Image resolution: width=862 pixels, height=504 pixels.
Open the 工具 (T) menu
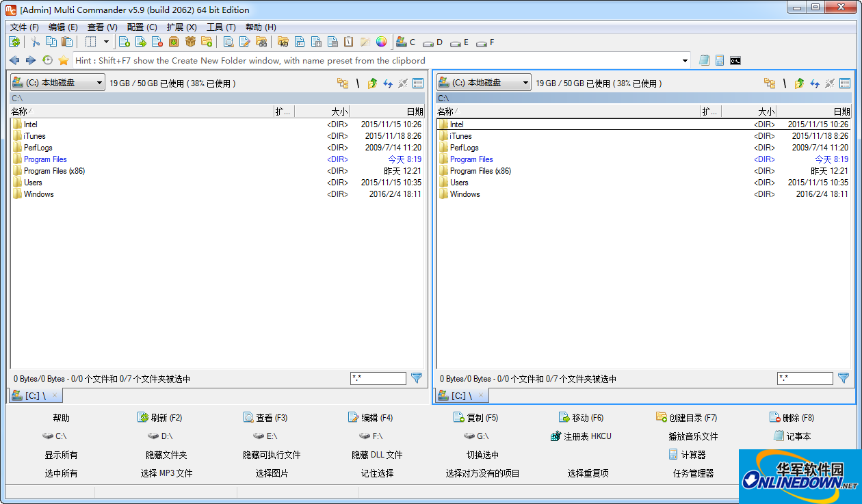[x=221, y=27]
